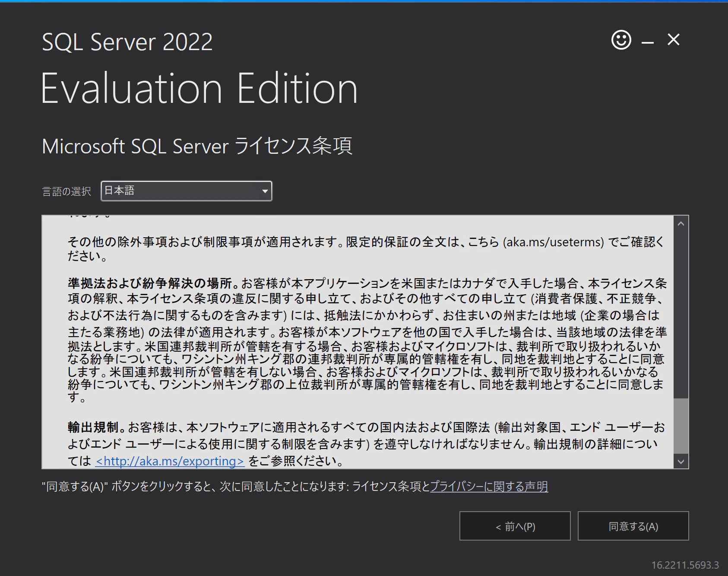This screenshot has height=576, width=728.
Task: Open the プライバシーに関する声明 link
Action: pos(489,487)
